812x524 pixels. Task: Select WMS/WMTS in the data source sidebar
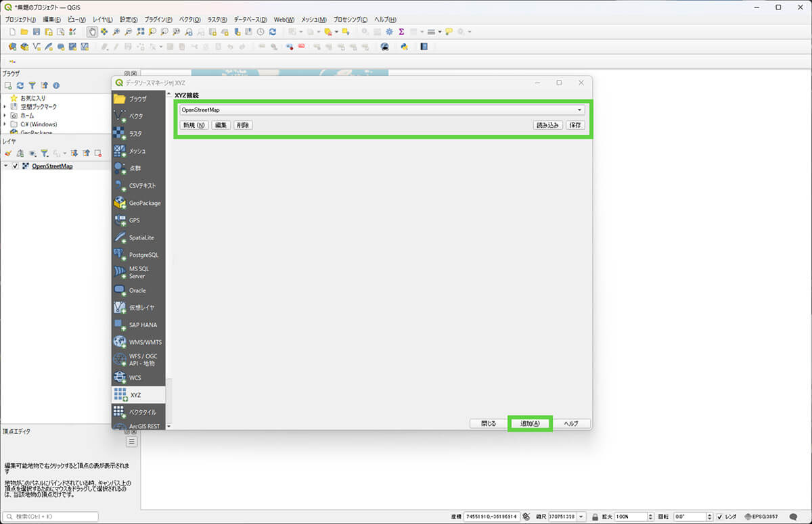138,342
